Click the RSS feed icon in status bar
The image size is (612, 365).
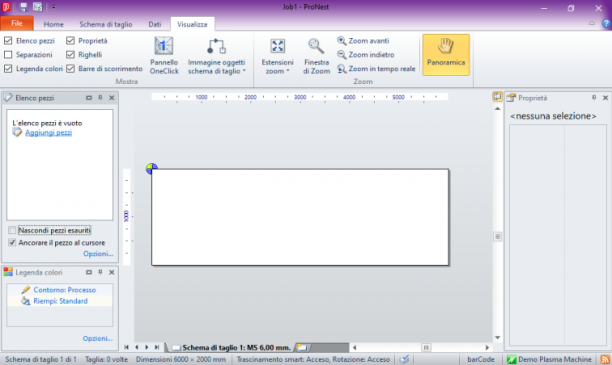605,359
